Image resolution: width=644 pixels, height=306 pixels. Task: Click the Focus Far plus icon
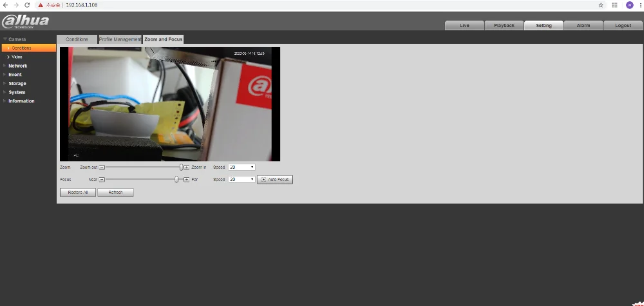pos(187,180)
